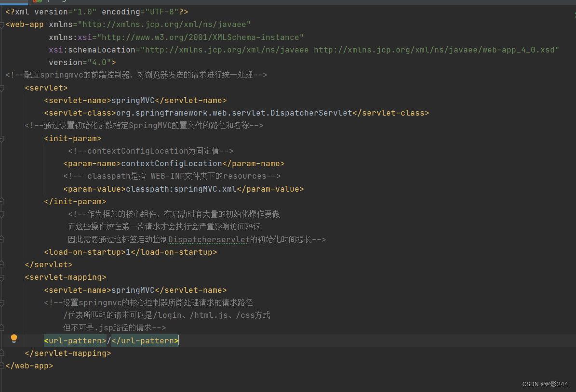576x392 pixels.
Task: Click the comment 但不可是.jsp路径的请求
Action: [x=114, y=328]
